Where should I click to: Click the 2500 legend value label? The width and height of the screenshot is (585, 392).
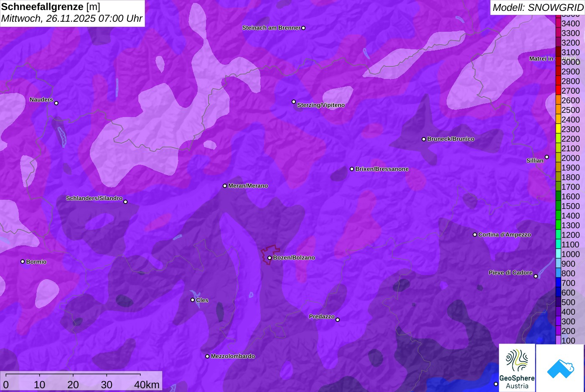pos(570,110)
